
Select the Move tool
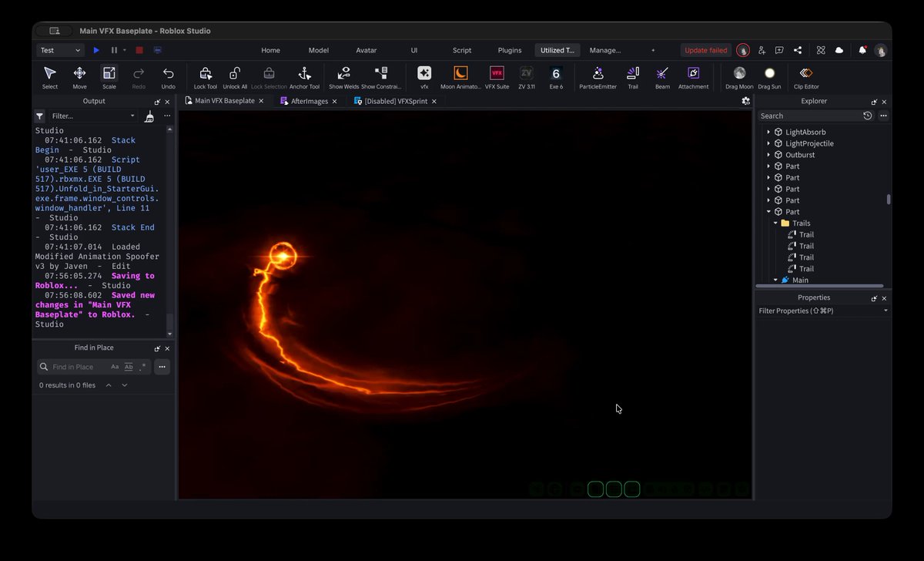tap(79, 76)
